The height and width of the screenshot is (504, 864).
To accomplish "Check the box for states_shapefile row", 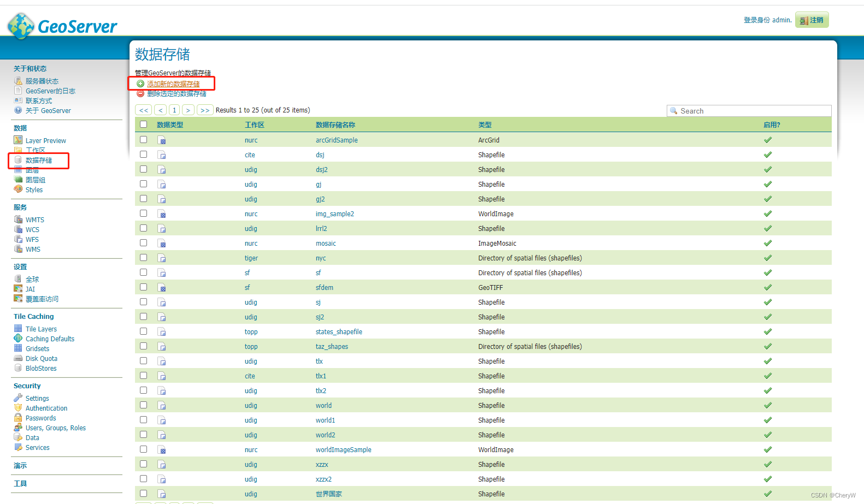I will click(x=143, y=331).
